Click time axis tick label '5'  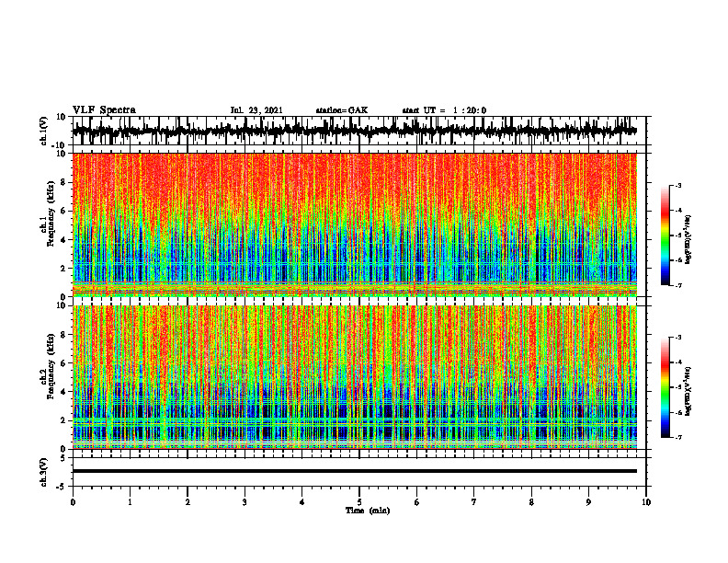(x=359, y=502)
